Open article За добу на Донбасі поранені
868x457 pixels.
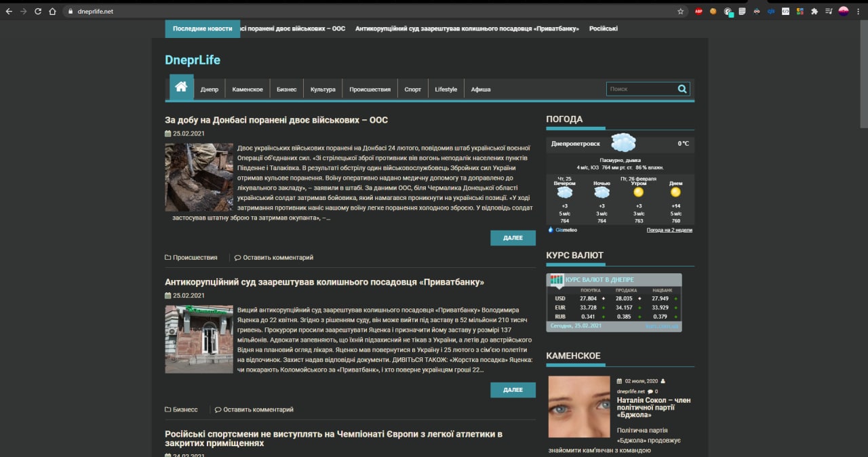(x=277, y=120)
